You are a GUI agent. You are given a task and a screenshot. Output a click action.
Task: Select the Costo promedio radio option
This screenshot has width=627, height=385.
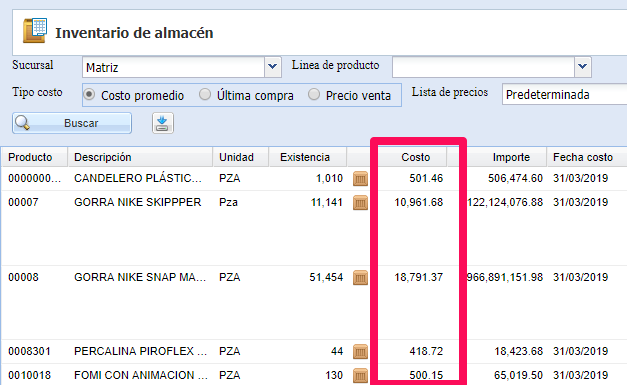pos(89,95)
